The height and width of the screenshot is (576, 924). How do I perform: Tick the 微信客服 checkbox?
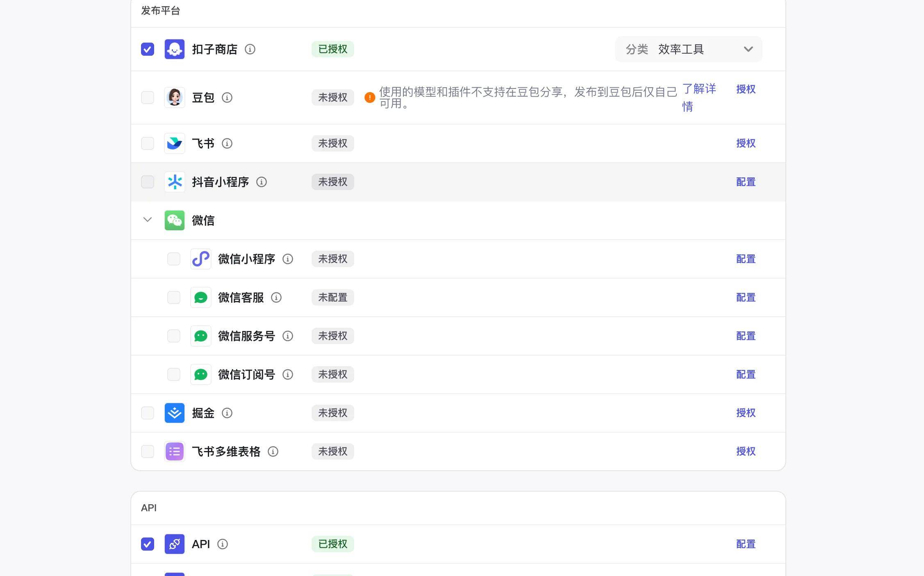pos(174,297)
